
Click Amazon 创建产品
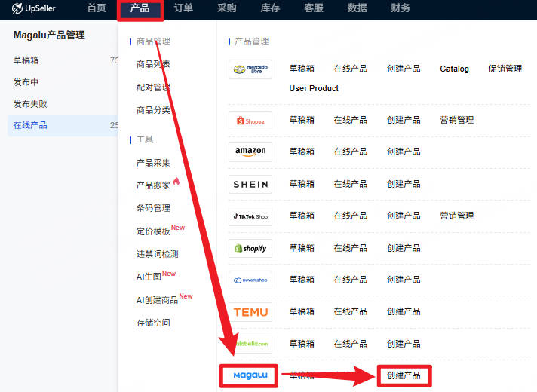coord(404,152)
